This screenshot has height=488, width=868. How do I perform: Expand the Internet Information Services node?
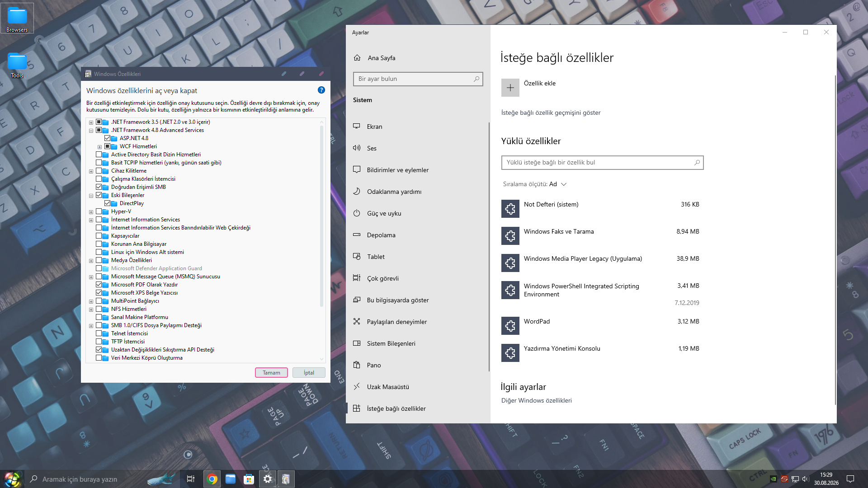[91, 220]
